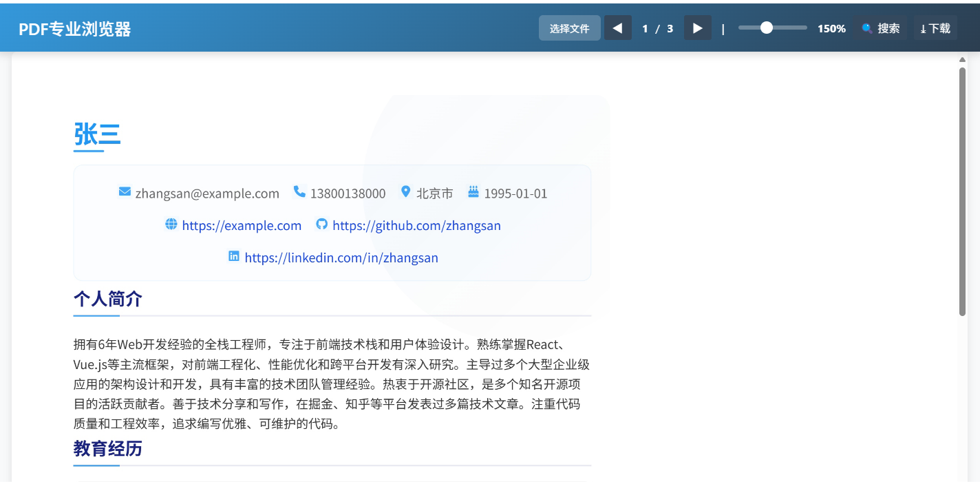This screenshot has width=980, height=482.
Task: Click the zoom slider handle
Action: click(x=766, y=28)
